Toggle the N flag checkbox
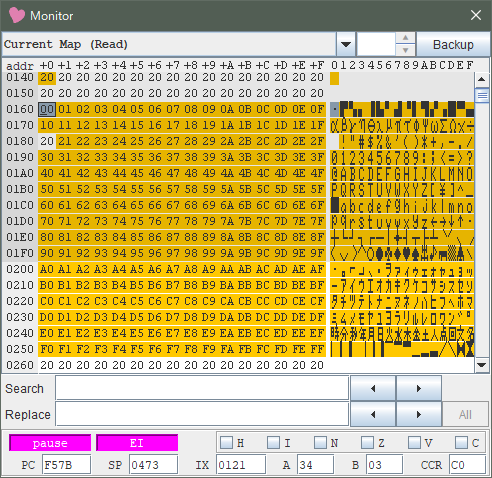Viewport: 492px width, 478px height. click(320, 443)
